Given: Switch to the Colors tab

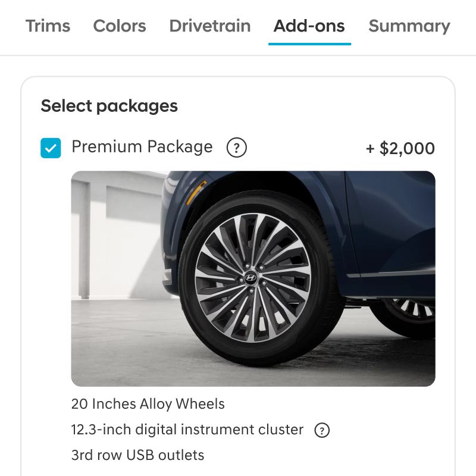Looking at the screenshot, I should [x=120, y=26].
